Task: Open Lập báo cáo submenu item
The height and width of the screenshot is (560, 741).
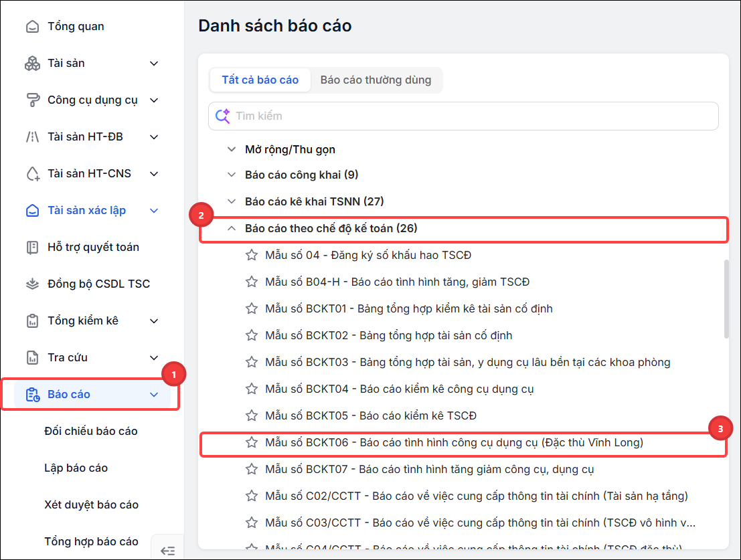Action: [76, 468]
